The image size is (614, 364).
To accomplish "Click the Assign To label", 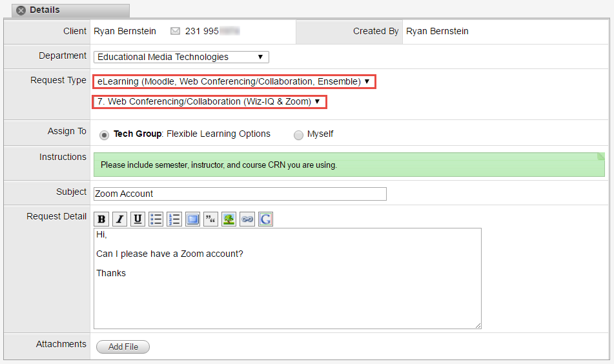I will click(67, 131).
